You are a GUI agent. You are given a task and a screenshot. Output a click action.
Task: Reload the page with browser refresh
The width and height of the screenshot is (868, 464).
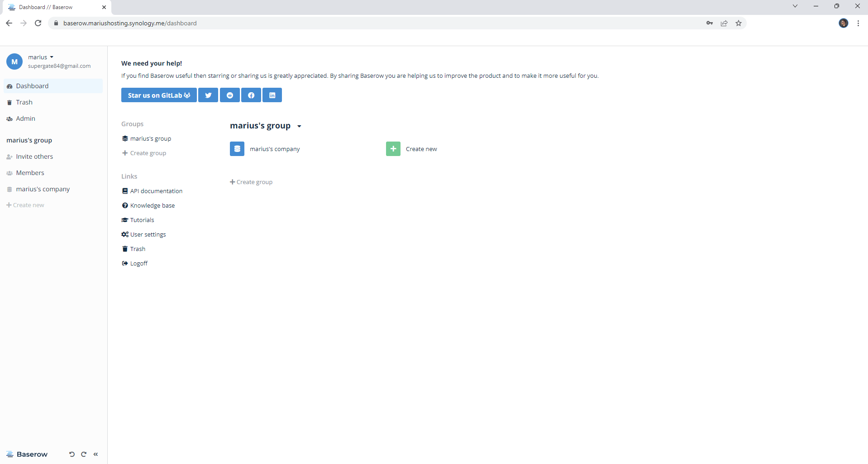(38, 23)
